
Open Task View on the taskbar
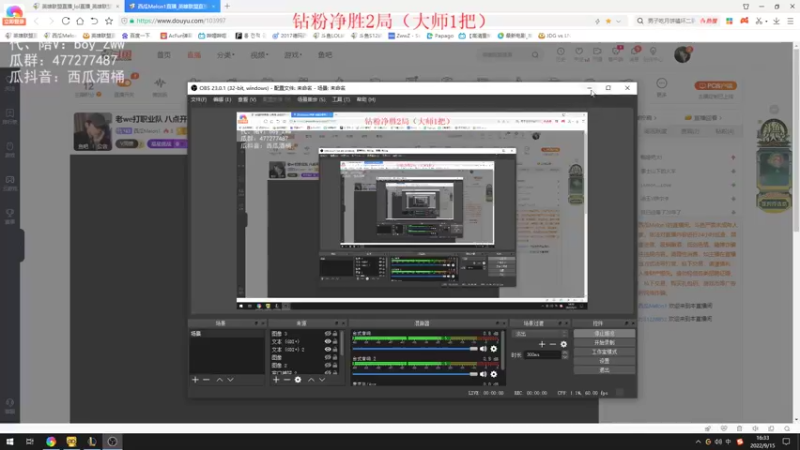click(30, 441)
